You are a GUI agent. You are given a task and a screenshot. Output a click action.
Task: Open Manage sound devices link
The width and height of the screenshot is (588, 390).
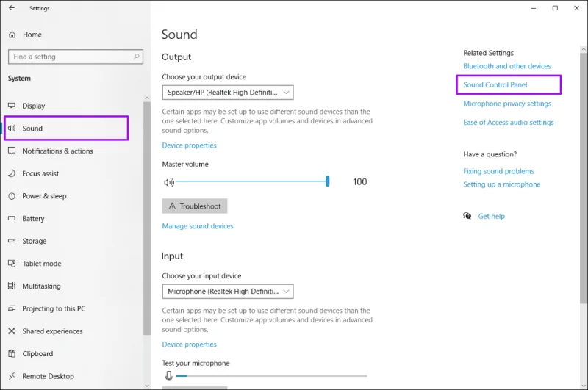point(198,226)
